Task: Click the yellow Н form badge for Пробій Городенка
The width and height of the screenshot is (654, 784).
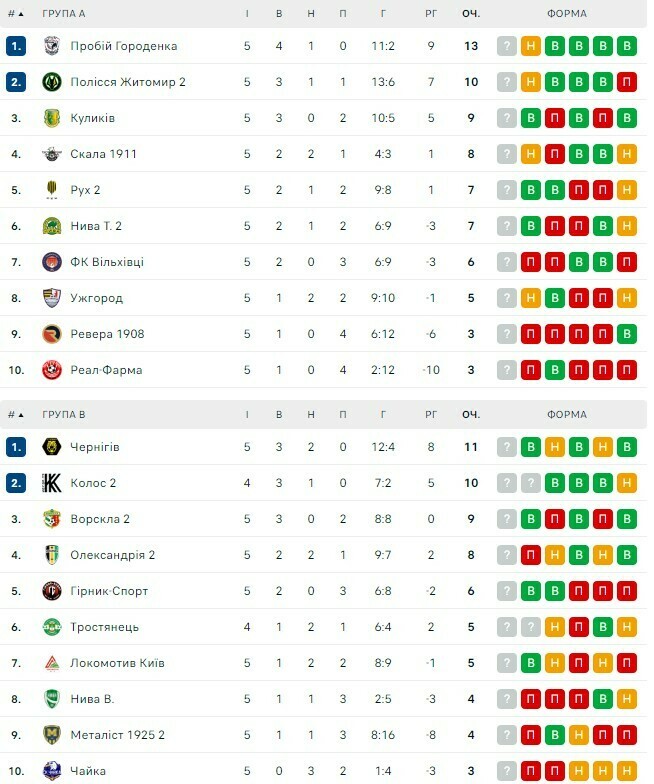Action: pos(531,46)
